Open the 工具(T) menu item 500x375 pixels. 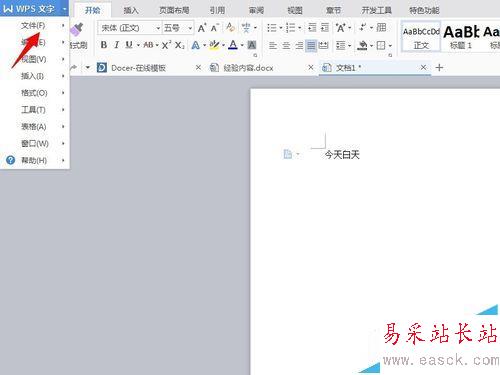(35, 110)
